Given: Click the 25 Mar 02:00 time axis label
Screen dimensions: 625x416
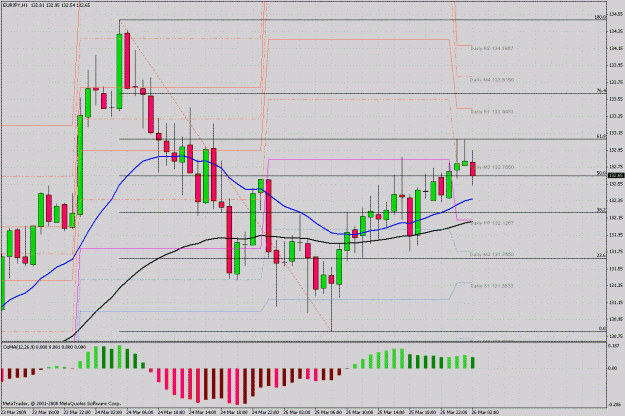Looking at the screenshot, I should (x=296, y=412).
